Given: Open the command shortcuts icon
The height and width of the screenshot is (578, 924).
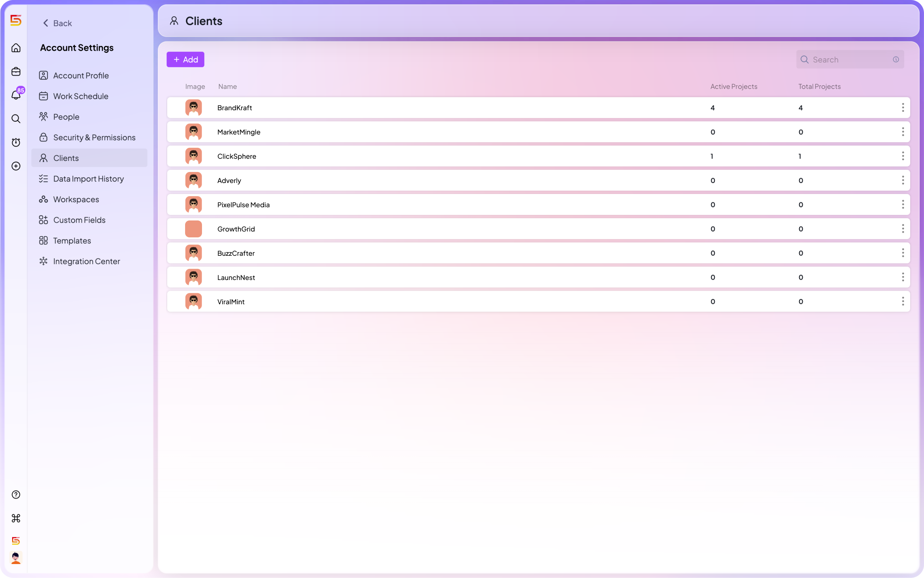Looking at the screenshot, I should click(16, 518).
